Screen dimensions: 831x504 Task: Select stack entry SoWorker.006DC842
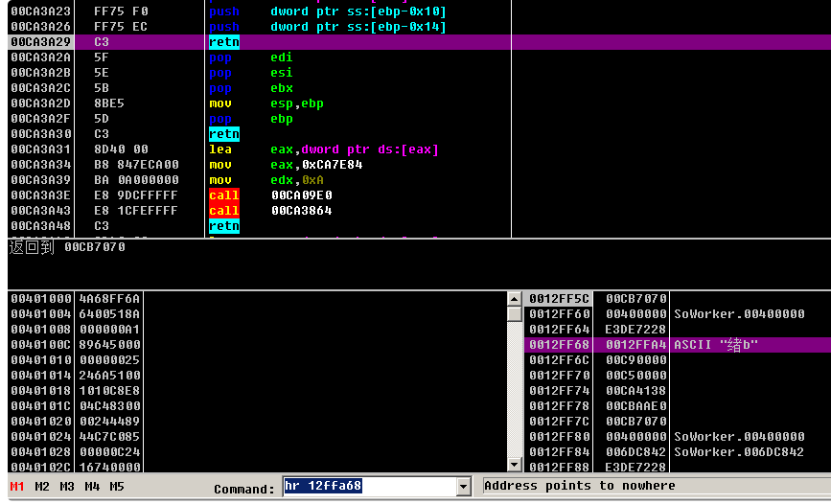(738, 452)
